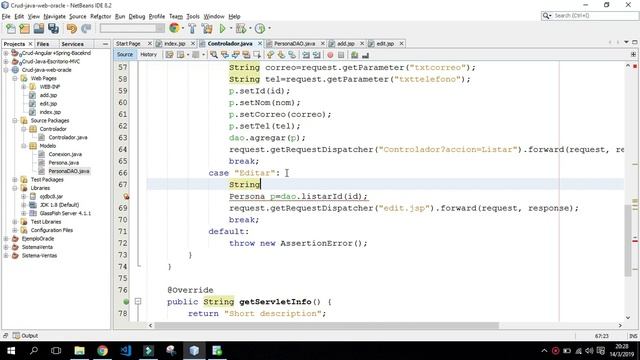This screenshot has height=360, width=640.
Task: Click the Start Macro Recording red icon
Action: point(330,55)
